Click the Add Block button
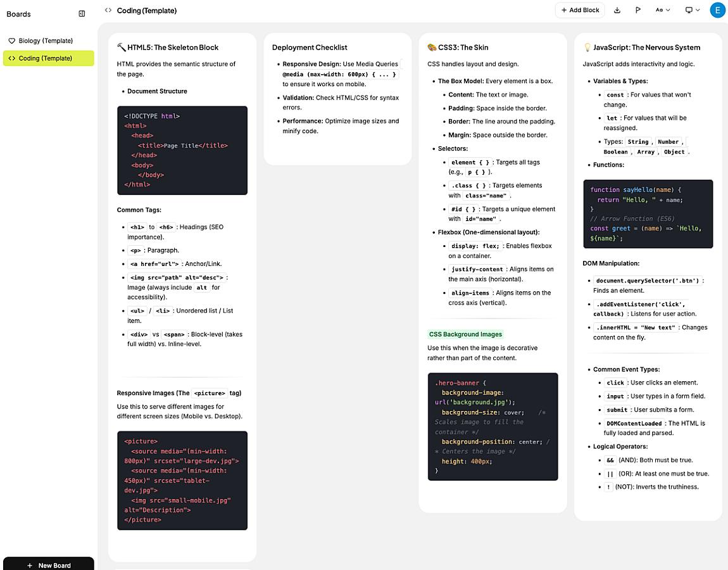This screenshot has height=570, width=728. click(580, 10)
